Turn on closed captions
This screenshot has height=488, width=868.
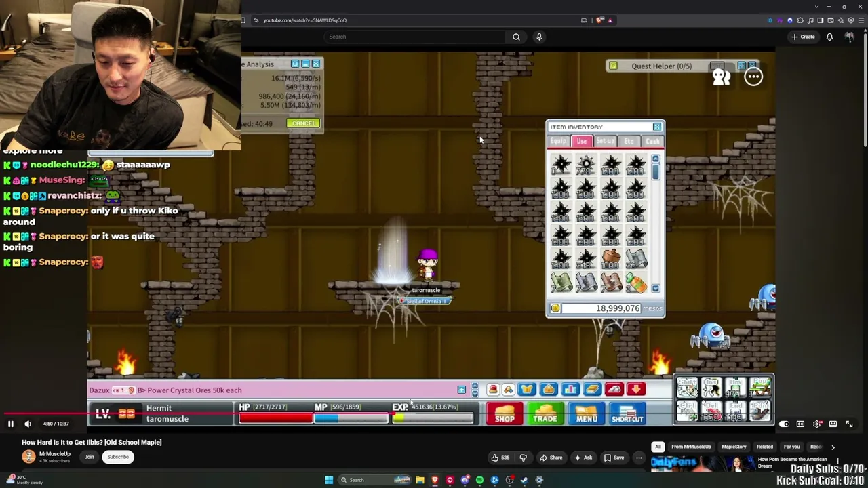tap(801, 424)
